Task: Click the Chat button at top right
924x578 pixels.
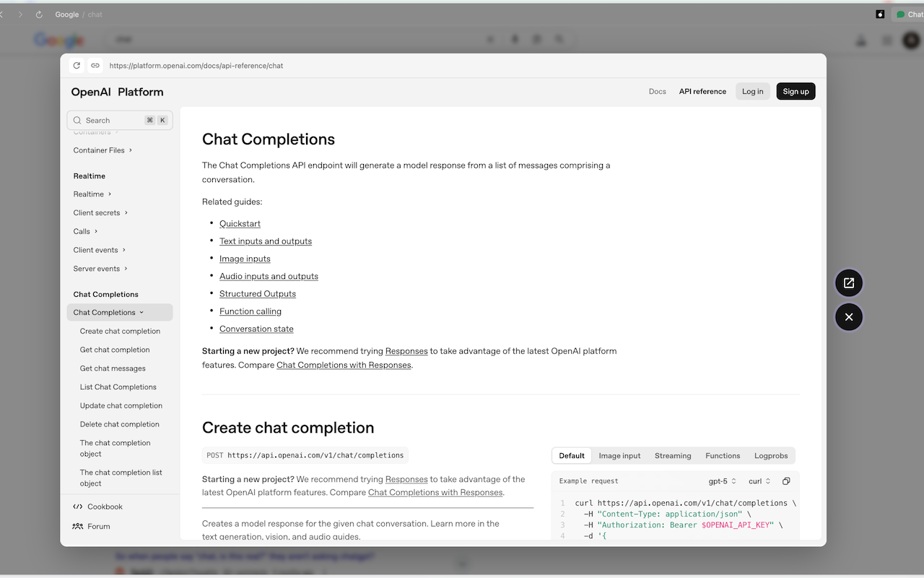Action: (909, 14)
